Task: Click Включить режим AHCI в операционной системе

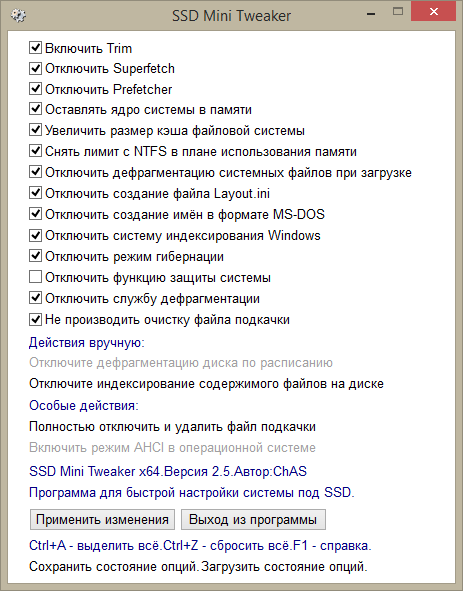Action: click(172, 447)
